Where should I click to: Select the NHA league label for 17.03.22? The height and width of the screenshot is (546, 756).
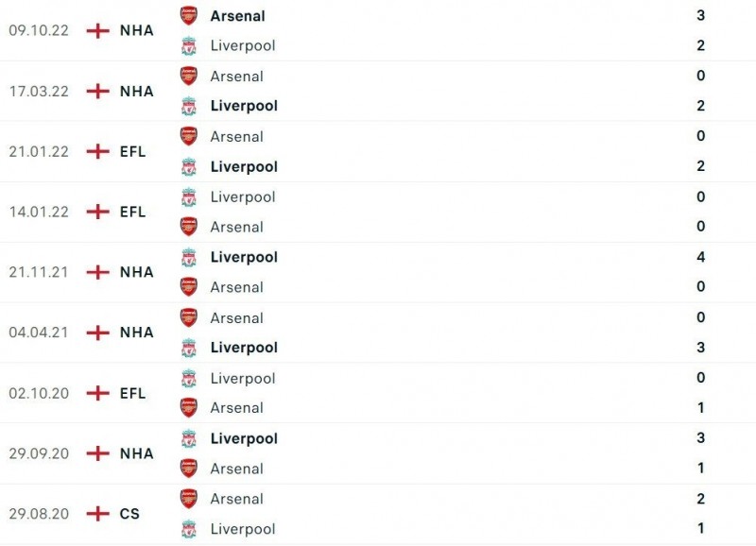click(x=136, y=91)
